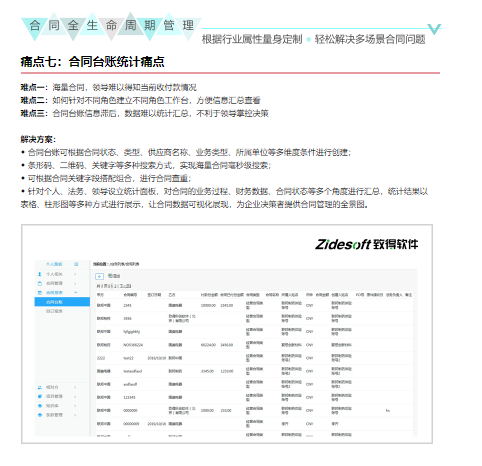The height and width of the screenshot is (466, 482).
Task: Click the 解决方案 label
Action: [38, 139]
